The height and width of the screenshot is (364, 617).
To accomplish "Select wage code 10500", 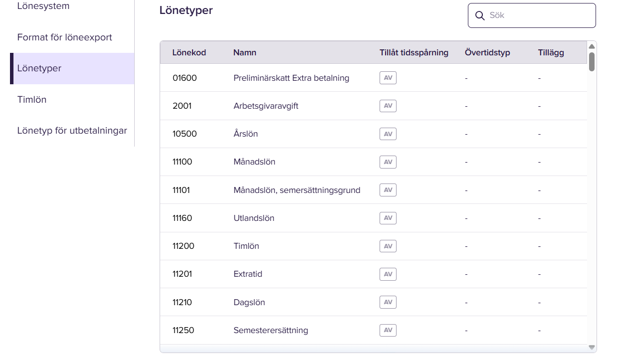I will pyautogui.click(x=185, y=134).
